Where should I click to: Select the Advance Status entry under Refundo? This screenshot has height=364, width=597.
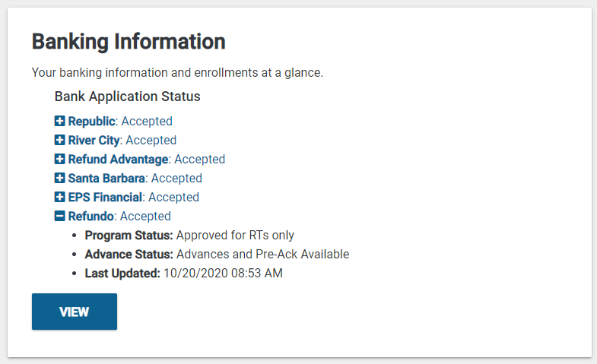click(x=217, y=254)
